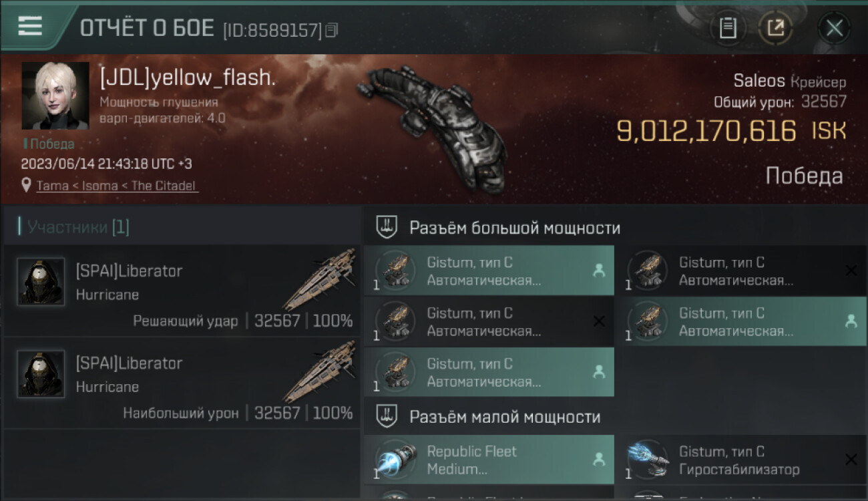Click the share/export report icon

click(775, 28)
